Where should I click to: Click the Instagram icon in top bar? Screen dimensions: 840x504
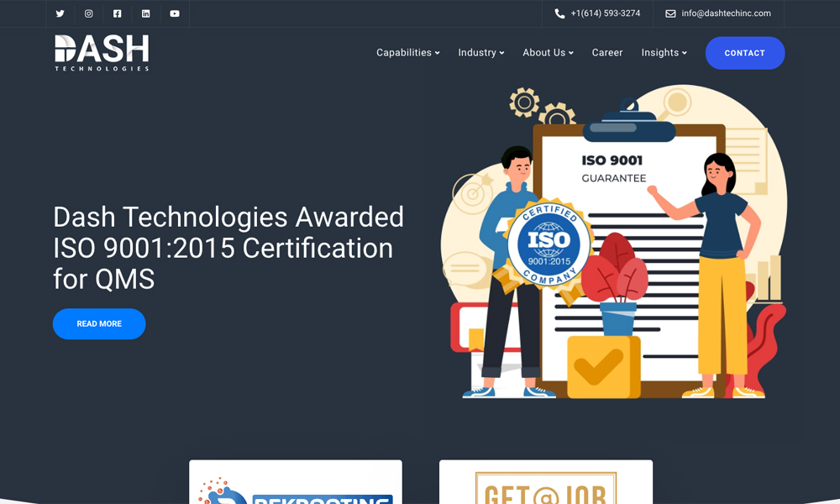pos(88,13)
